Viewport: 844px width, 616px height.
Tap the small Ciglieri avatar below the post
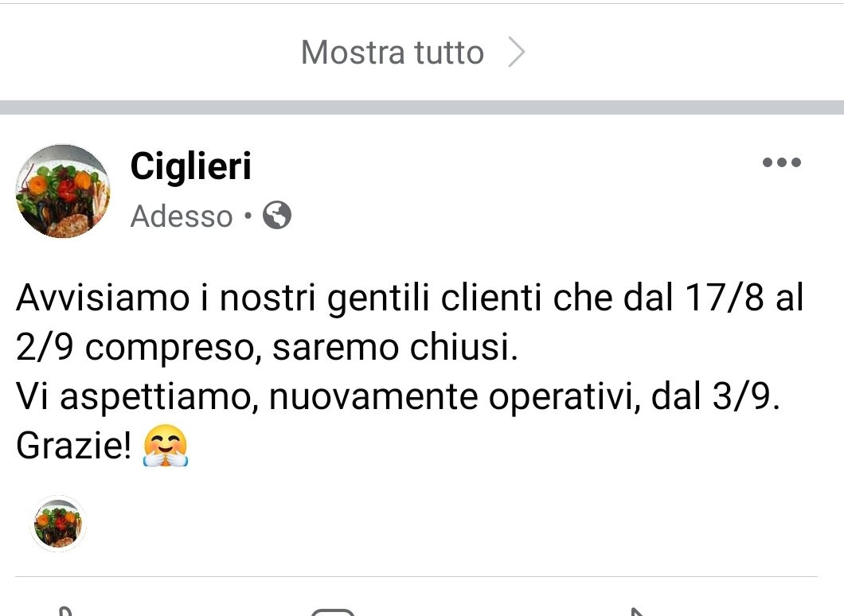click(58, 524)
